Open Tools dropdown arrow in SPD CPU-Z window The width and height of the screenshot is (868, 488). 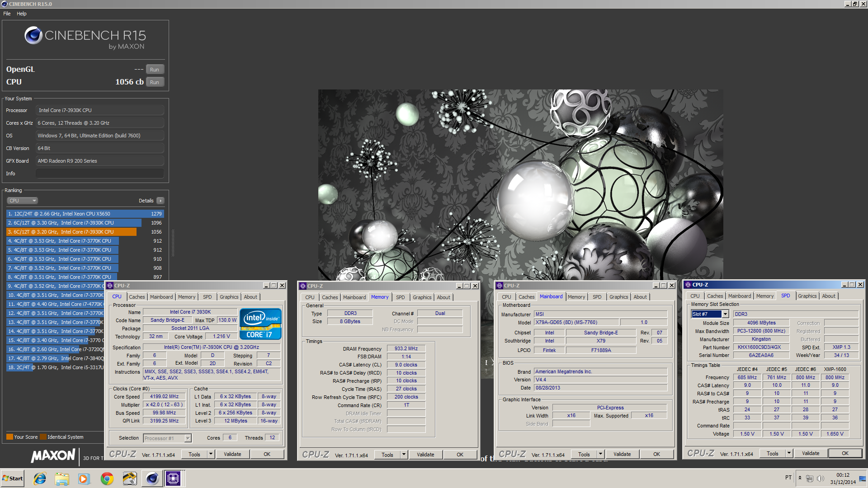point(789,453)
